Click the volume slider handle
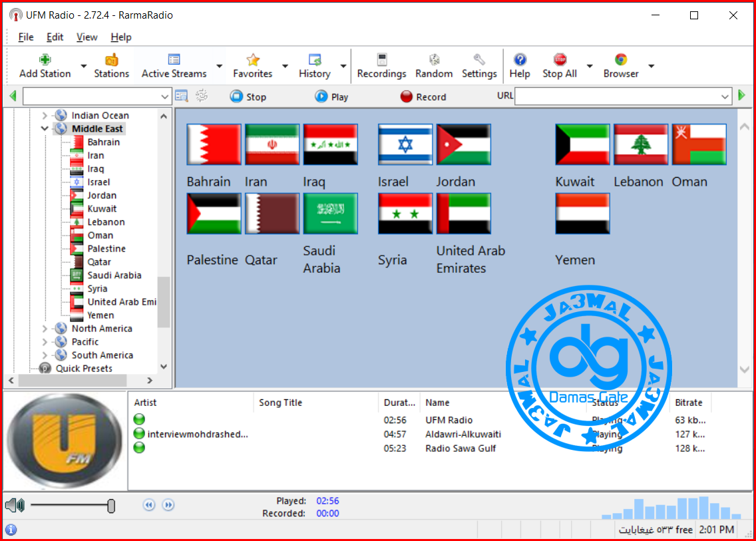 pos(111,505)
